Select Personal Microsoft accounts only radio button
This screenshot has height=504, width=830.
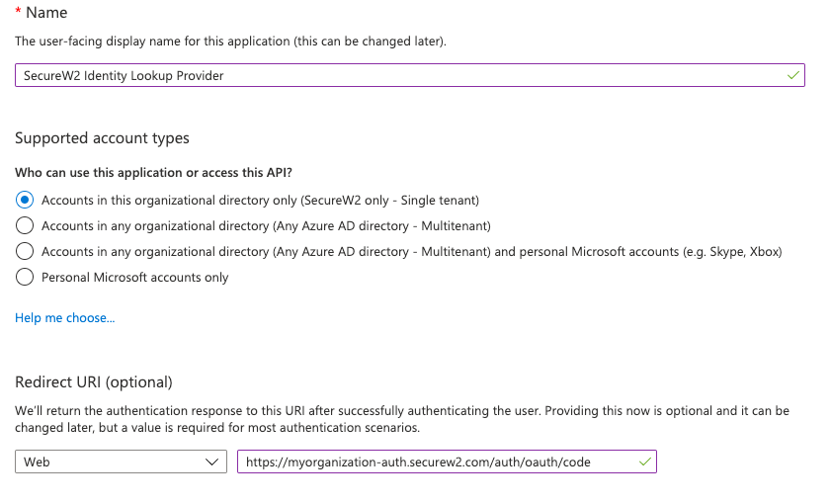25,277
